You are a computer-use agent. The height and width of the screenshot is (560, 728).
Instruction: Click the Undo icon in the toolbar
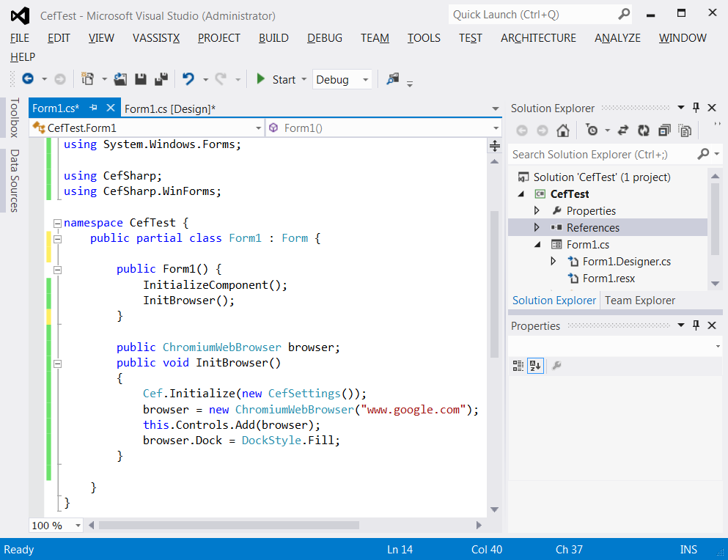pos(189,78)
